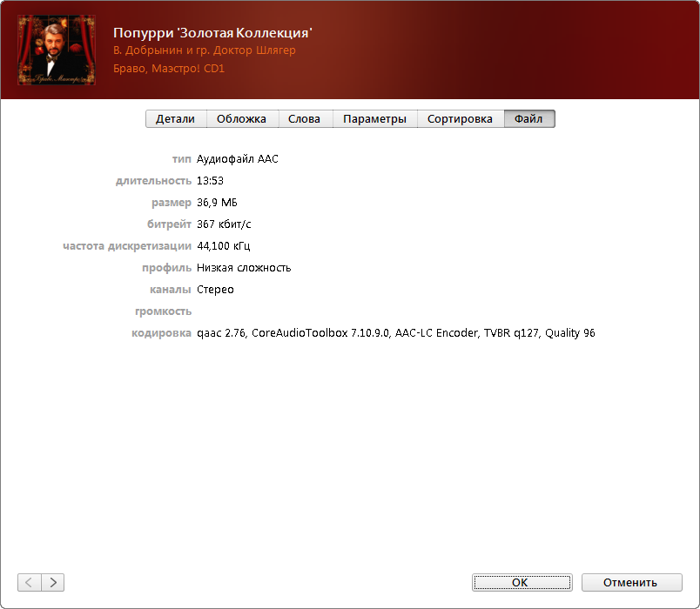The image size is (700, 609).
Task: Click the song title Попурри 'Золотая Коллекция'
Action: (x=212, y=32)
